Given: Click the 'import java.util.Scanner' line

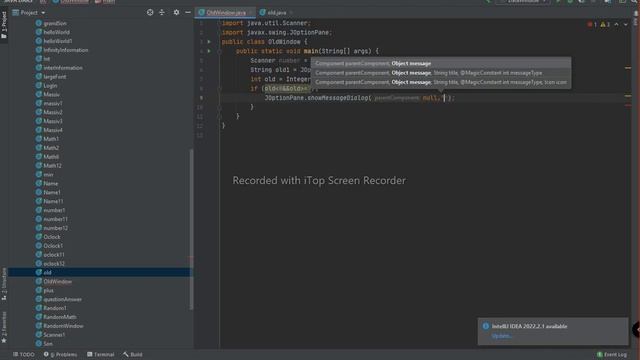Looking at the screenshot, I should 266,23.
